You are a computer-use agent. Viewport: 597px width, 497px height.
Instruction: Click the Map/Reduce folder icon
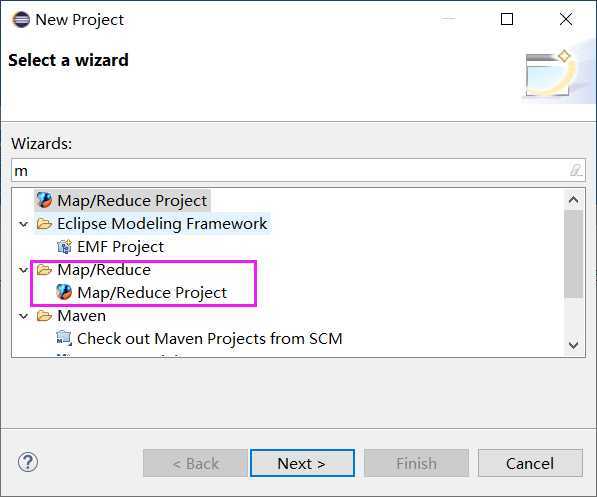point(44,270)
